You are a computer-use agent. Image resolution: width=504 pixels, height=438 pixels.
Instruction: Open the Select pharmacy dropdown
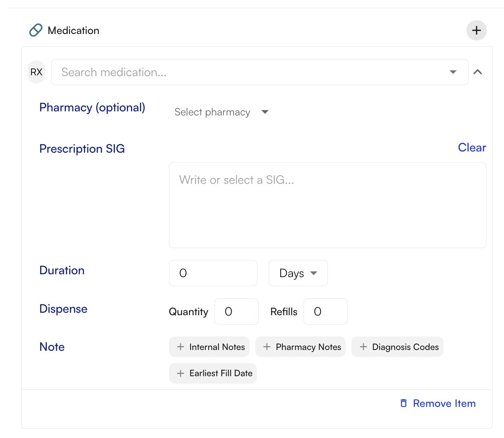click(221, 112)
